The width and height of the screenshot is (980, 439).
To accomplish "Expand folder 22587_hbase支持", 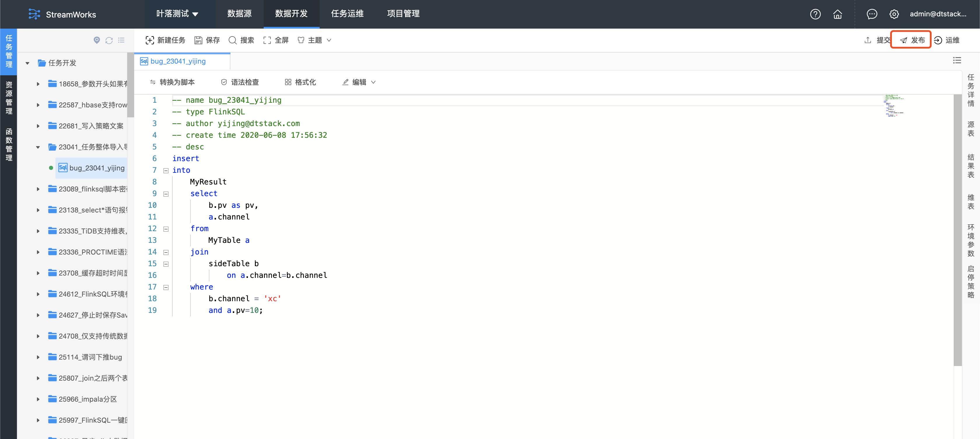I will tap(38, 105).
